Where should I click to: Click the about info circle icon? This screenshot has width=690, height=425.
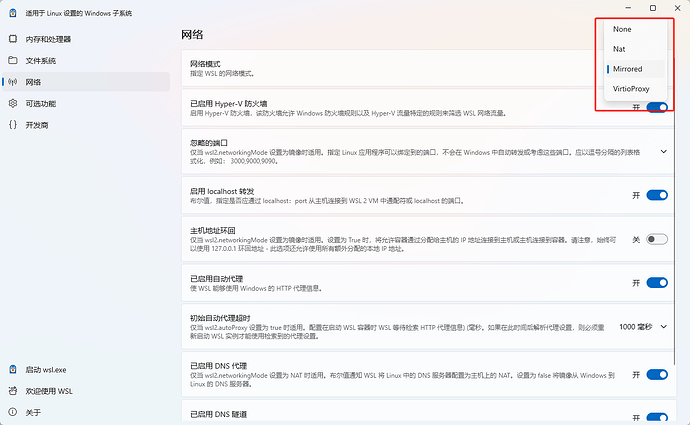click(13, 412)
